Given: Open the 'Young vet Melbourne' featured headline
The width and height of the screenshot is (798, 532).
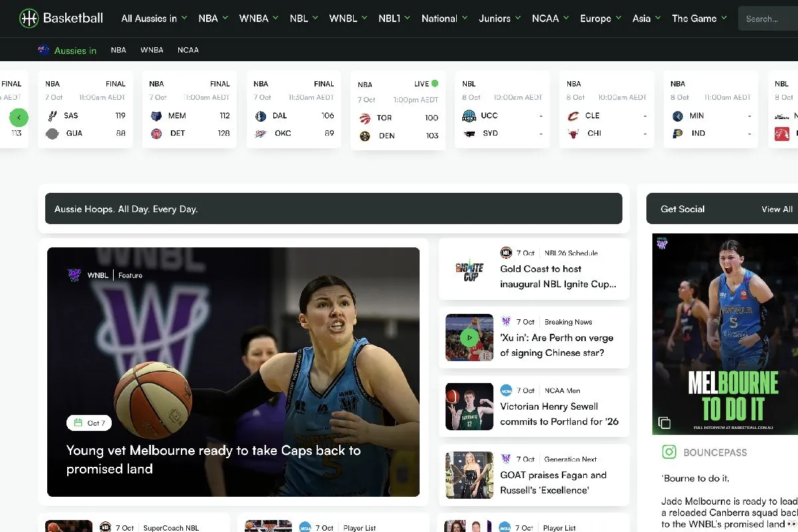Looking at the screenshot, I should tap(213, 460).
